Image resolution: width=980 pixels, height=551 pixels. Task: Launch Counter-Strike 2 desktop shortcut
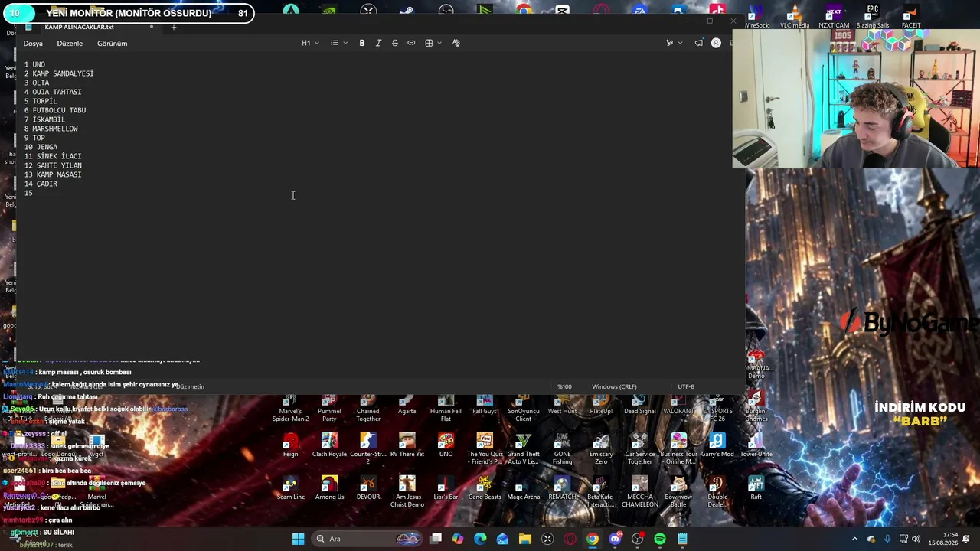click(367, 448)
